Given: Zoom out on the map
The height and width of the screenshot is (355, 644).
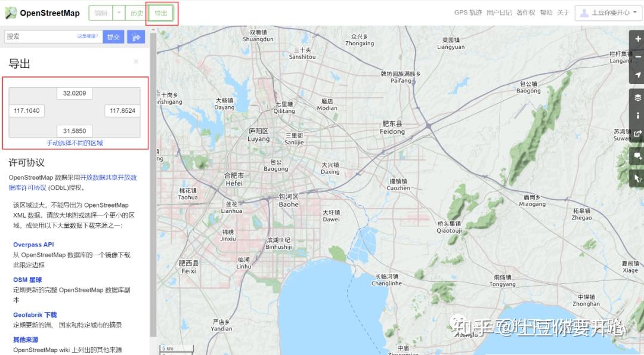Looking at the screenshot, I should pyautogui.click(x=637, y=57).
